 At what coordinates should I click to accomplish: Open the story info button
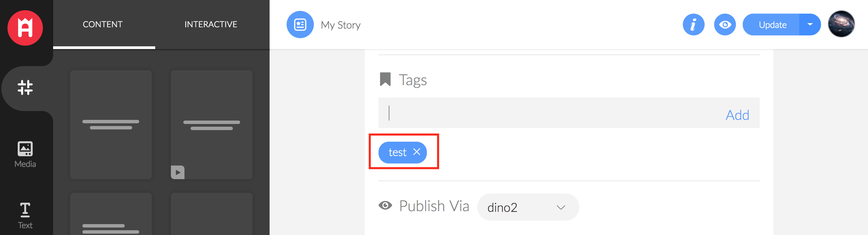[693, 25]
